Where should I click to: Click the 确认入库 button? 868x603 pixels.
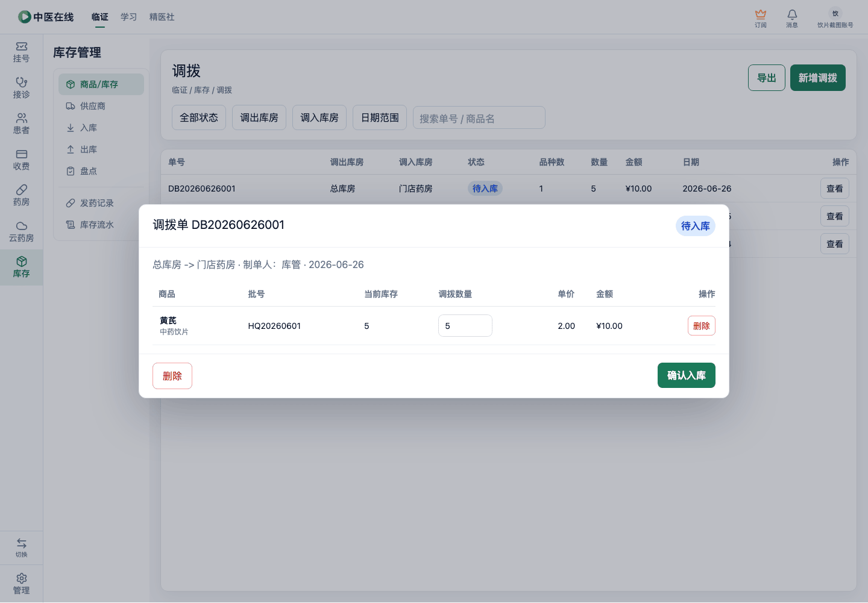687,375
